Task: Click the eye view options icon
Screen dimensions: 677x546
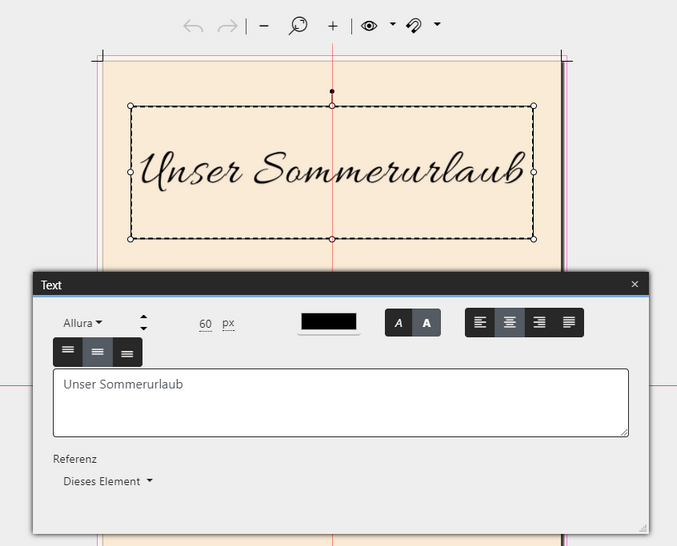Action: pos(370,26)
